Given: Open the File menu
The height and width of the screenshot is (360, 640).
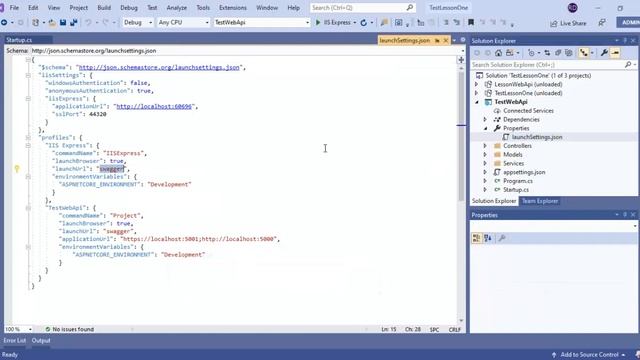Looking at the screenshot, I should click(x=14, y=8).
